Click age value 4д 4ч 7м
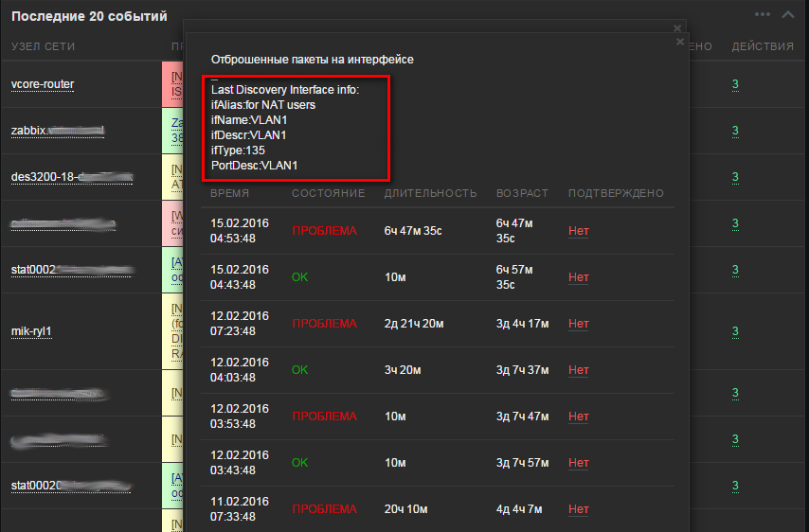 tap(519, 509)
